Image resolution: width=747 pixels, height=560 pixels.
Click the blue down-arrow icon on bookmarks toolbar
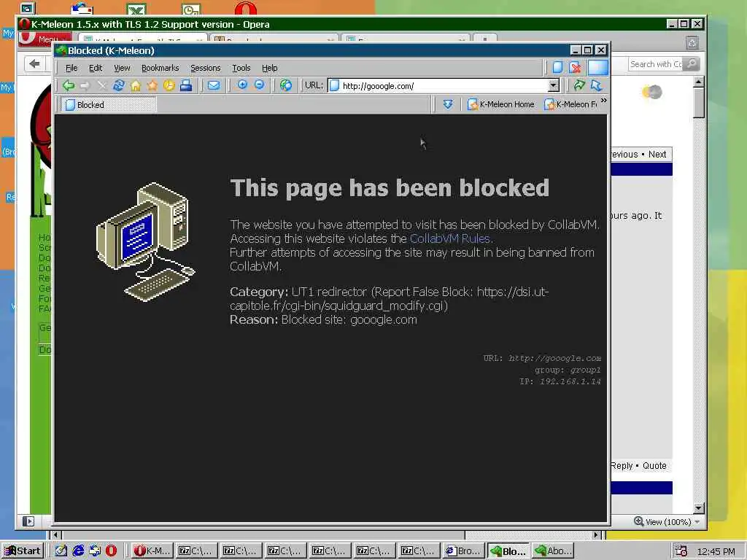point(447,104)
